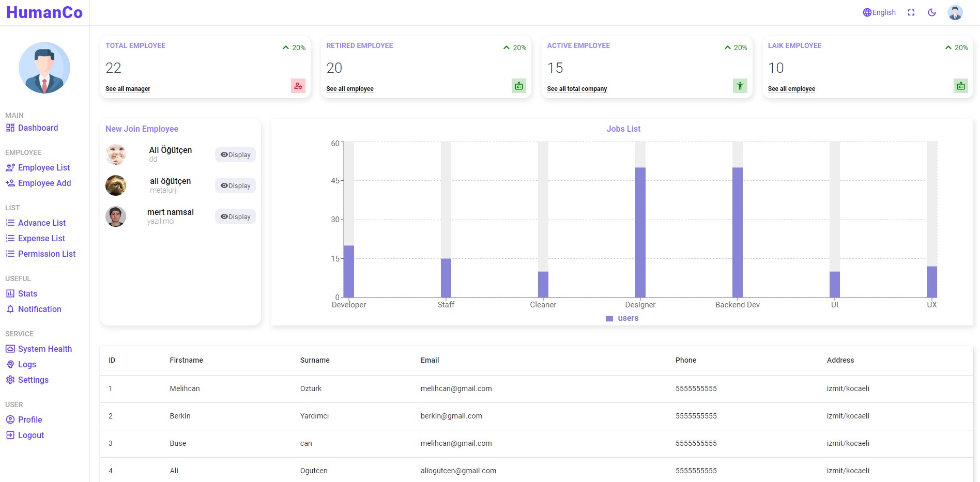980x482 pixels.
Task: Open Settings via the gear icon
Action: [x=10, y=380]
